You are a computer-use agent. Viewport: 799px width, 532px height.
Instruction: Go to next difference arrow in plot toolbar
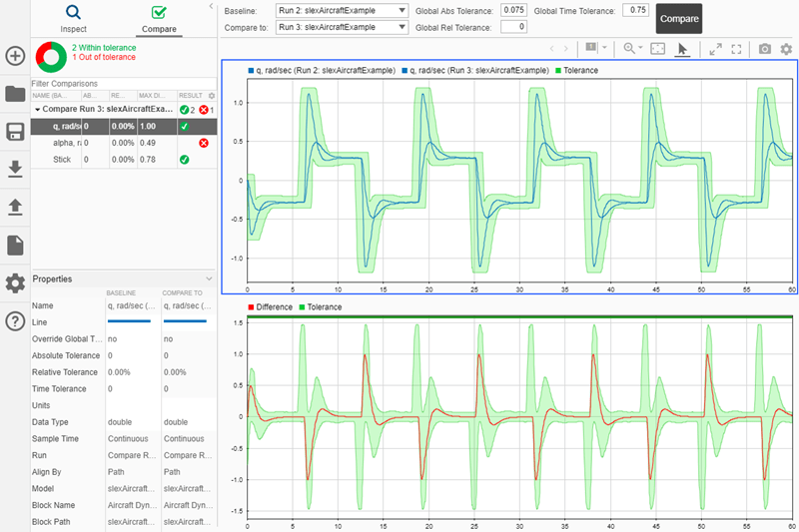click(565, 49)
